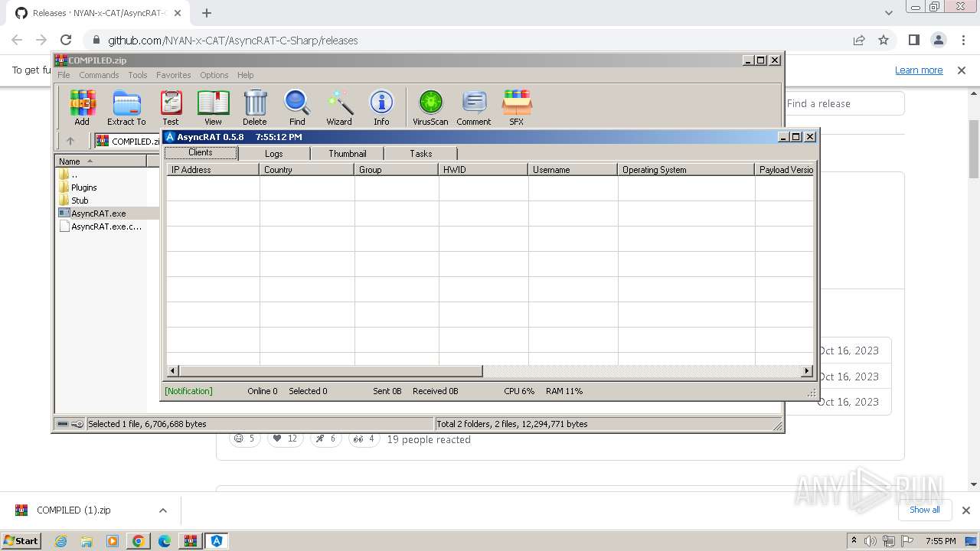Click the Name column header in WinRAR
Image resolution: width=980 pixels, height=551 pixels.
click(x=101, y=161)
